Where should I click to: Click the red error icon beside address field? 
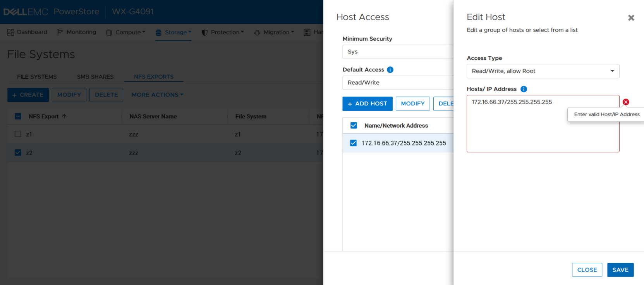coord(626,102)
